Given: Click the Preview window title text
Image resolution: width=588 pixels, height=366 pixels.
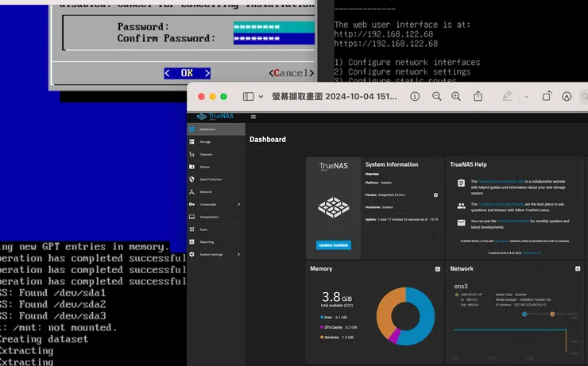Looking at the screenshot, I should (x=334, y=97).
